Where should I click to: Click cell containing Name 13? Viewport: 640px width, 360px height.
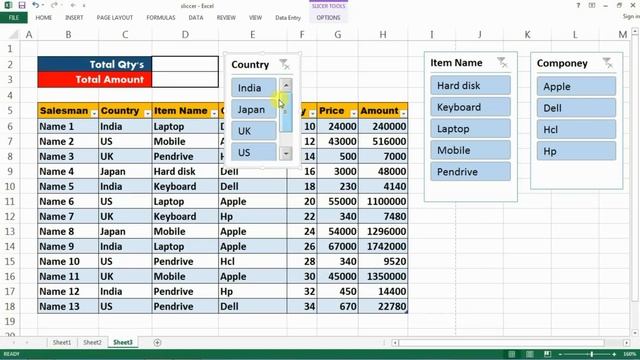click(x=68, y=307)
